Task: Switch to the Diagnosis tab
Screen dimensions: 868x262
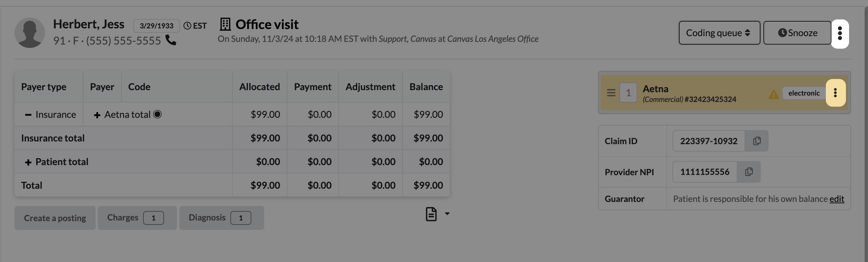Action: (221, 218)
